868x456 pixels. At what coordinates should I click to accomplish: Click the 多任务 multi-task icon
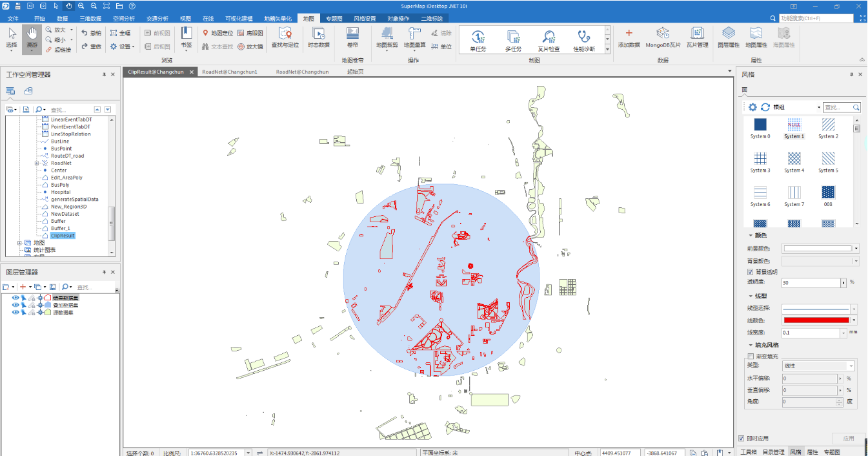[513, 40]
